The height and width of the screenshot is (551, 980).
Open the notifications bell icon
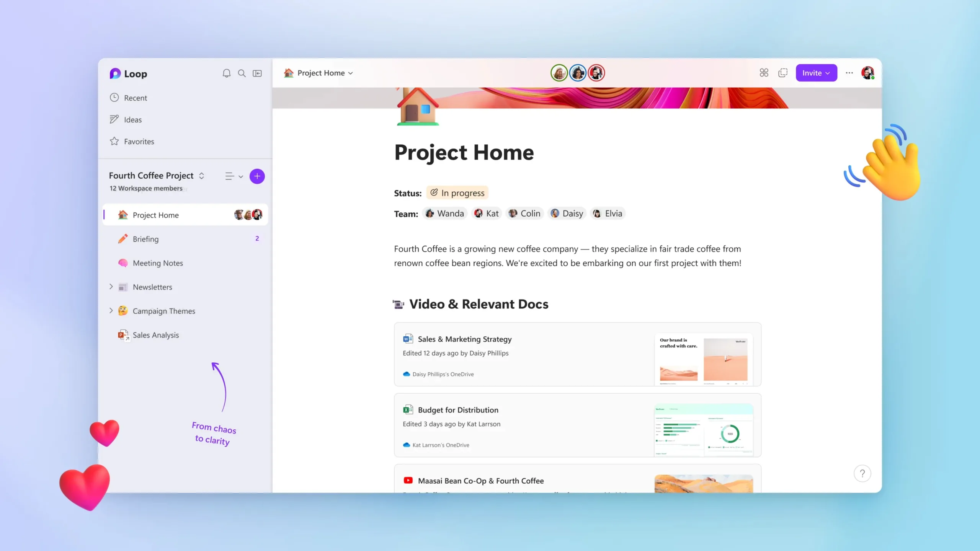click(226, 73)
